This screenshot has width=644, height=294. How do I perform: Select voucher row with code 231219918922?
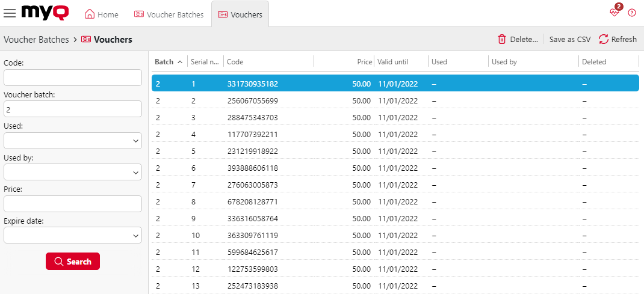click(252, 152)
